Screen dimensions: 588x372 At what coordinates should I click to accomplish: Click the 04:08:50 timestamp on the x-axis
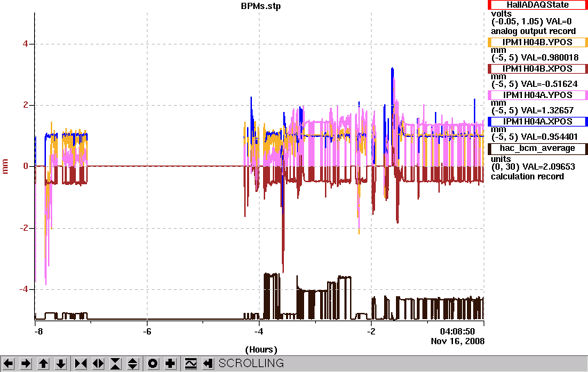click(x=457, y=332)
